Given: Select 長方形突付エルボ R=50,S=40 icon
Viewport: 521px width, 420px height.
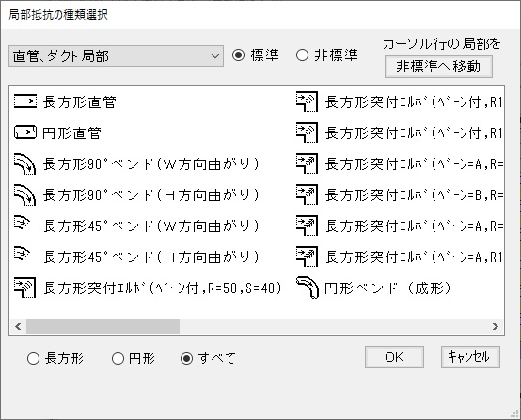Looking at the screenshot, I should click(25, 288).
